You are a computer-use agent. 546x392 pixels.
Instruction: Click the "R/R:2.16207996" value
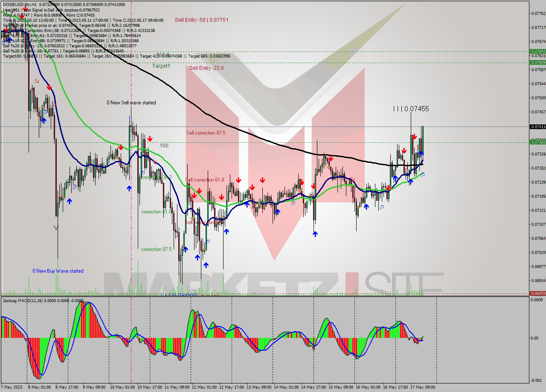126,25
